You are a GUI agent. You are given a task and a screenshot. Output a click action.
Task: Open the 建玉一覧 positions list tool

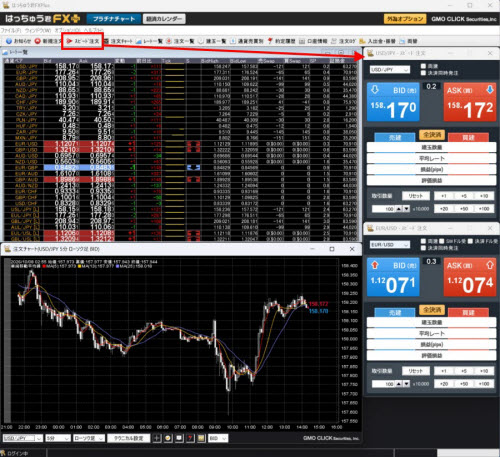tap(212, 41)
